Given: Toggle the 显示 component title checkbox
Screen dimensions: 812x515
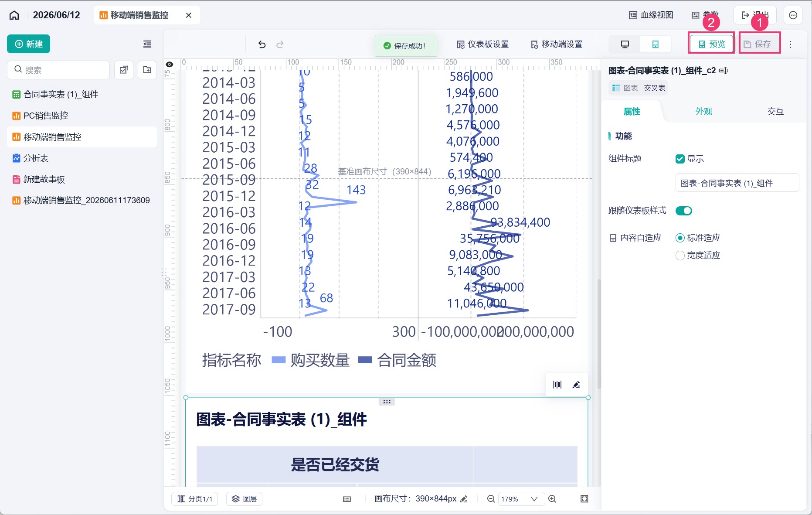Looking at the screenshot, I should pos(680,159).
